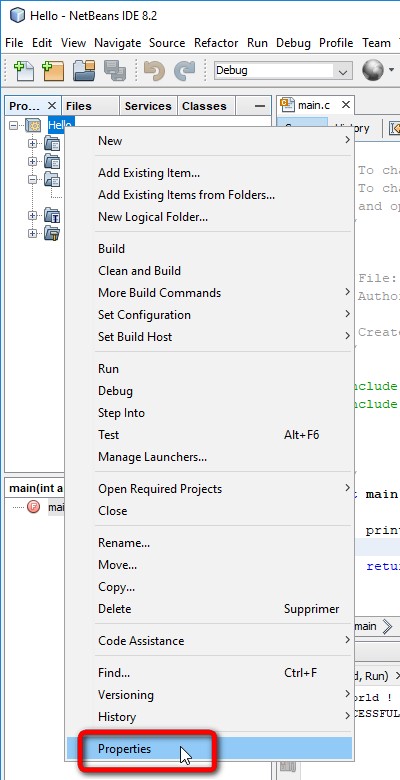Click the Open Project folder icon
The width and height of the screenshot is (400, 780).
84,70
